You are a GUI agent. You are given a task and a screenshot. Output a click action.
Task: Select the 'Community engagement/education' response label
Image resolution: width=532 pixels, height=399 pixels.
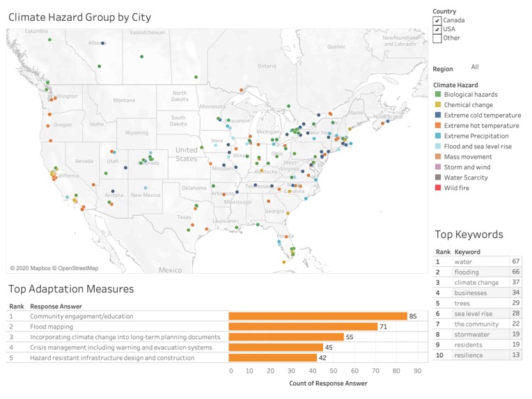pos(81,316)
